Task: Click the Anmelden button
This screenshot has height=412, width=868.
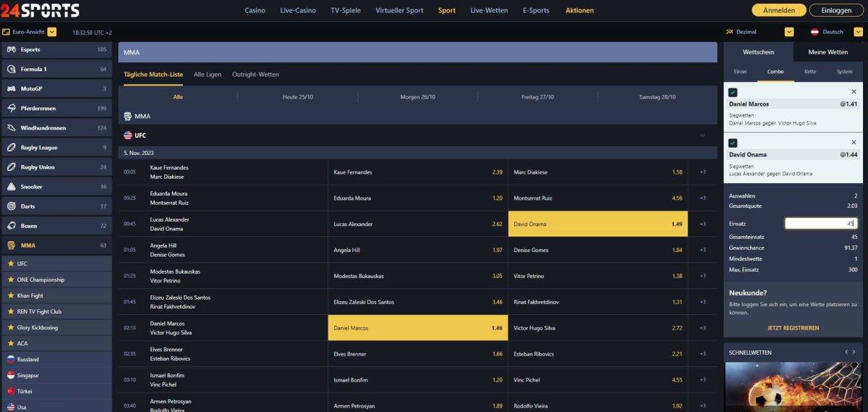Action: click(x=779, y=10)
